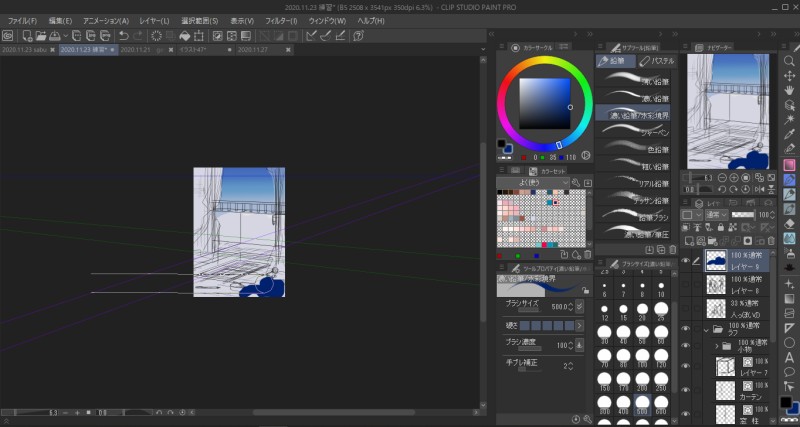
Task: Hide the 窓 柱 layer
Action: 686,414
